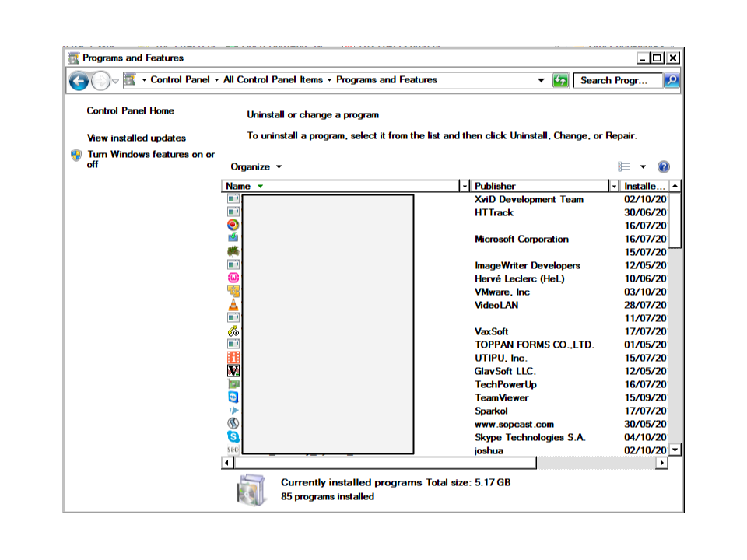Click the vertical scrollbar thumb
Screen dimensions: 747x560
[675, 220]
